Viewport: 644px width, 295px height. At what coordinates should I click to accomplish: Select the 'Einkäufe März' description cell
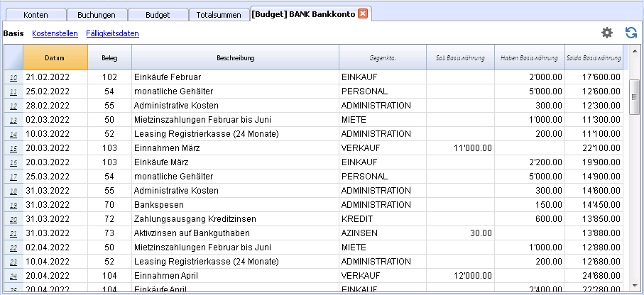coord(235,162)
